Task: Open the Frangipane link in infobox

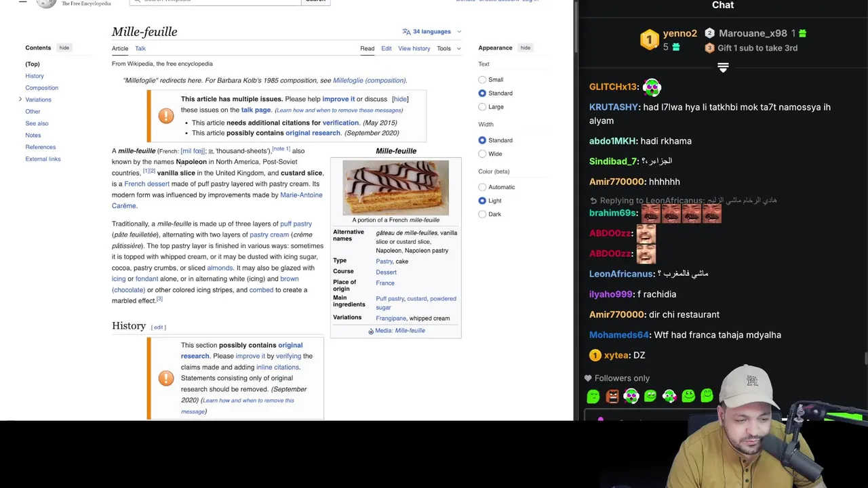Action: point(391,318)
